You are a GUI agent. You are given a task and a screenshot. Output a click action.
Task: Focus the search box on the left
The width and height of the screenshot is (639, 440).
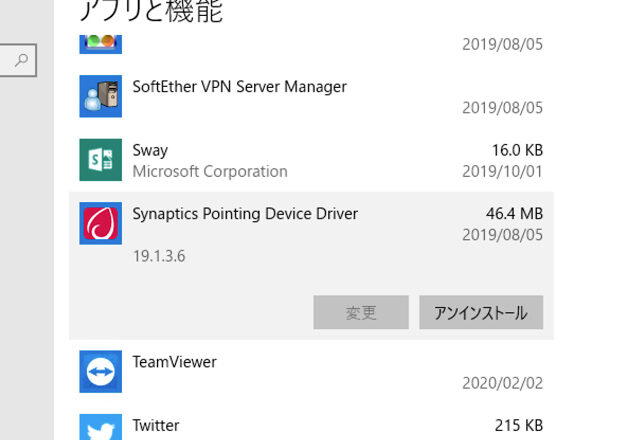[10, 61]
